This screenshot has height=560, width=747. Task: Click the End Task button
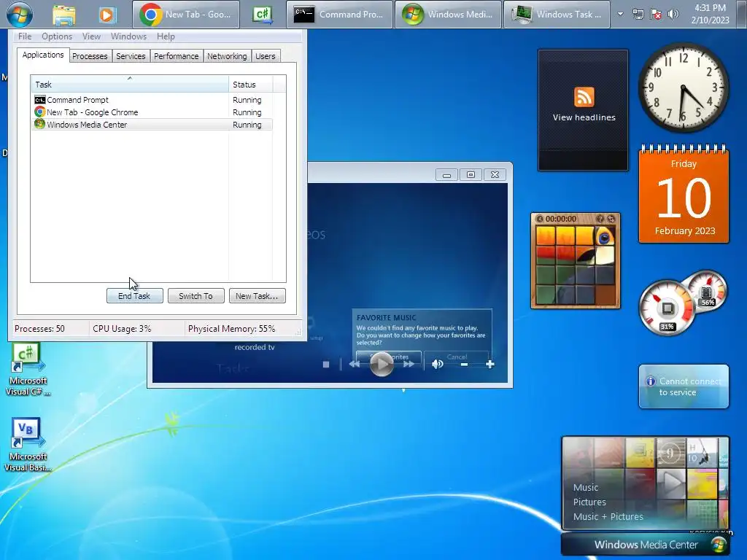click(134, 296)
